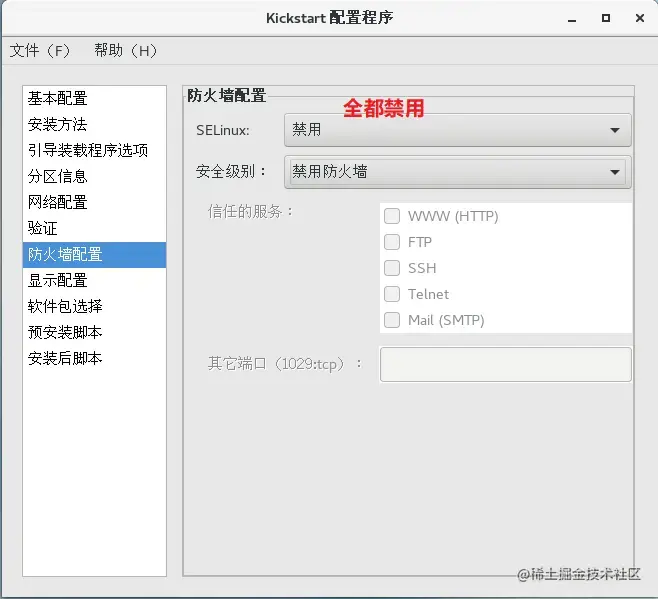Image resolution: width=658 pixels, height=599 pixels.
Task: Open the 文件 (F) menu
Action: (40, 51)
